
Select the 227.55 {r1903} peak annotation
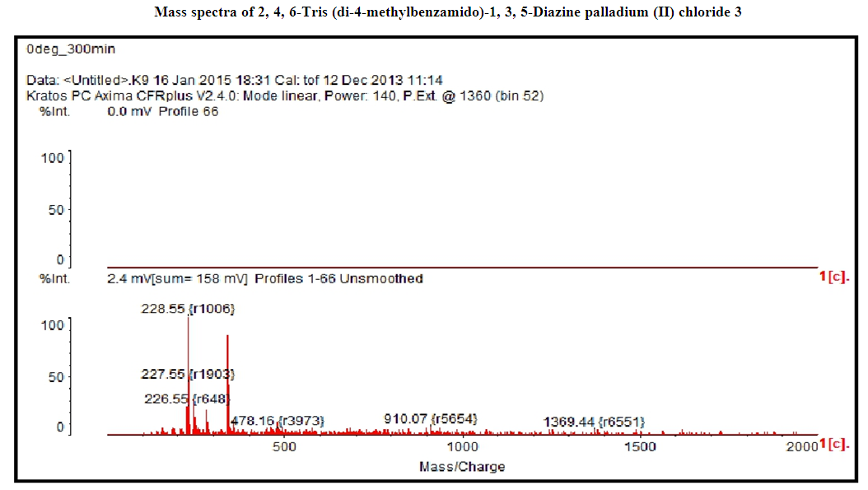coord(189,374)
